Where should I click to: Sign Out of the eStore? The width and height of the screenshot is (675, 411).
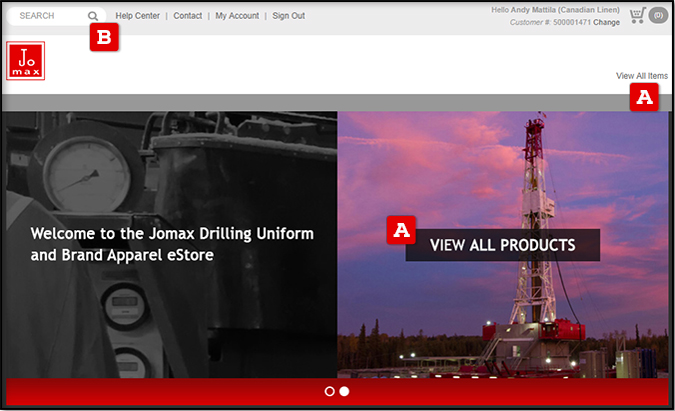tap(288, 16)
